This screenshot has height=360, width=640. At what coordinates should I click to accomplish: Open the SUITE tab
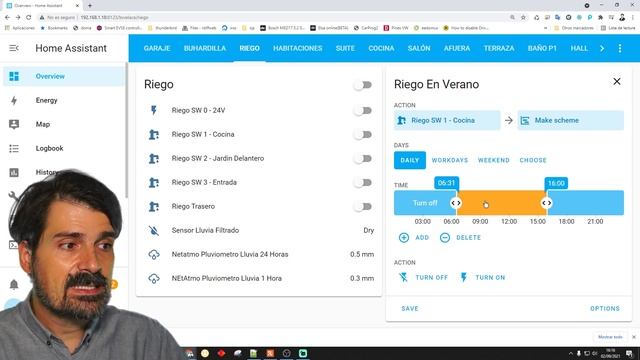(x=345, y=48)
